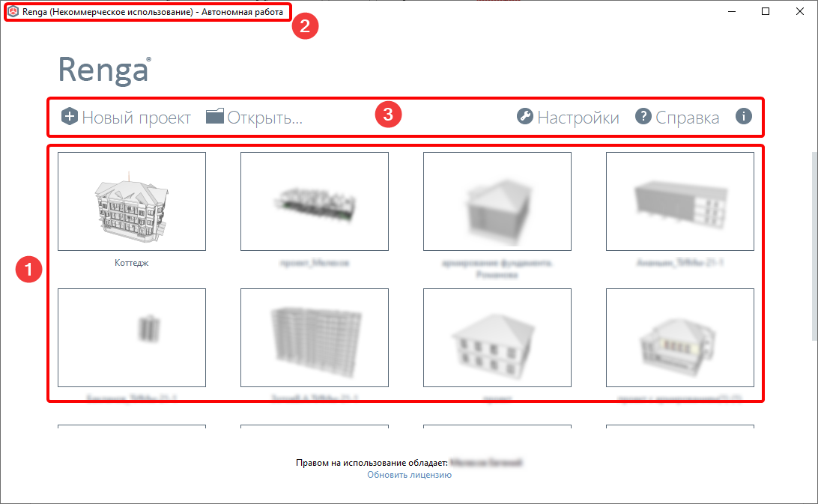Open the info (i) about icon
Image resolution: width=818 pixels, height=504 pixels.
click(743, 116)
